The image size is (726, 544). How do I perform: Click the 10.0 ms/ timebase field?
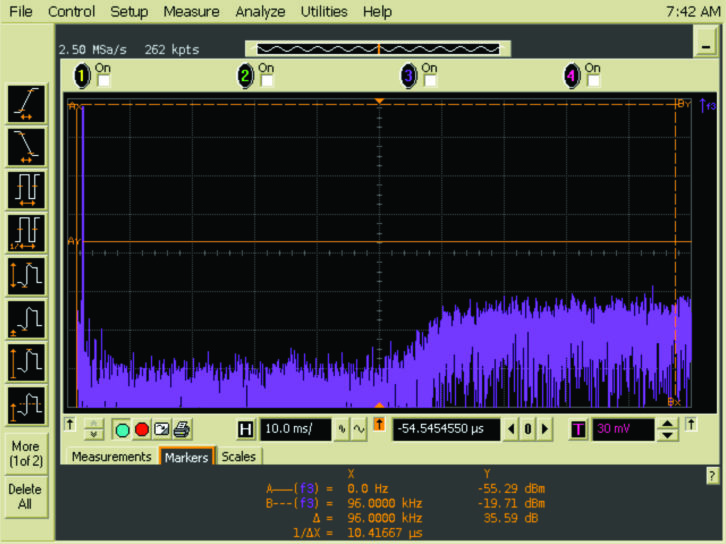tap(296, 429)
